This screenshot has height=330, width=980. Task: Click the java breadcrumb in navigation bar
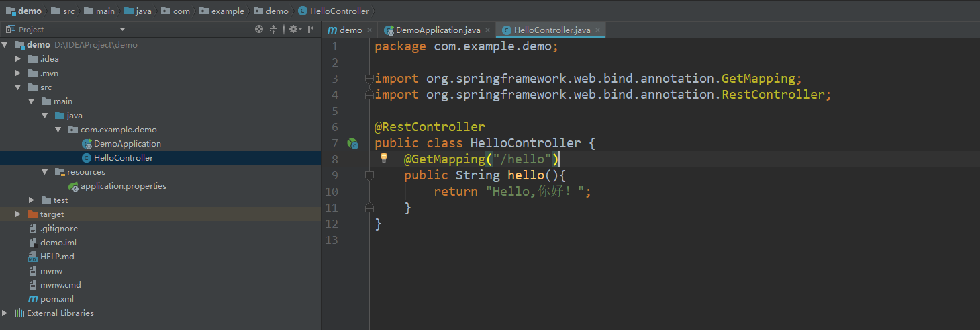(x=138, y=11)
